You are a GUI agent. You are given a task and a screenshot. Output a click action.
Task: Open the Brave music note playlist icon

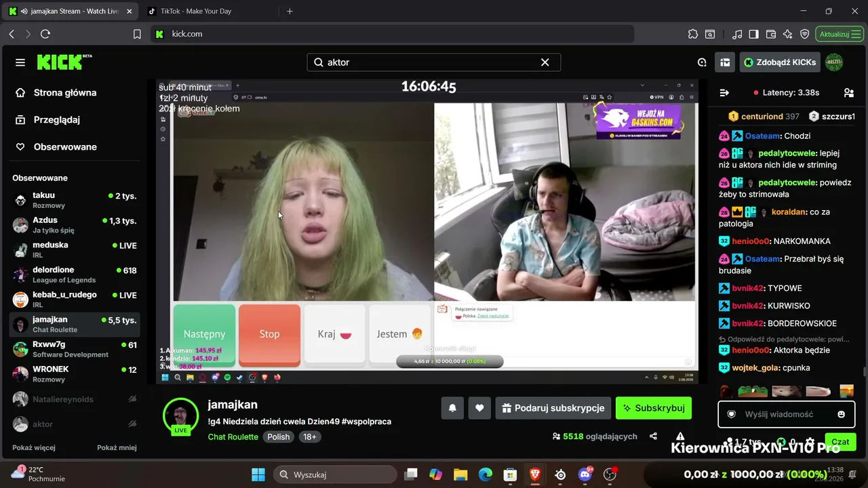click(x=737, y=34)
